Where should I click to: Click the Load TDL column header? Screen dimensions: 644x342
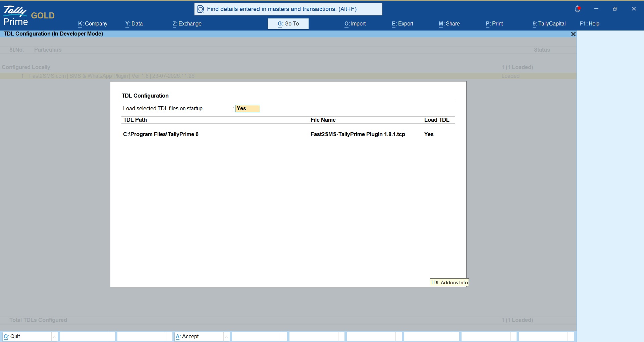437,120
